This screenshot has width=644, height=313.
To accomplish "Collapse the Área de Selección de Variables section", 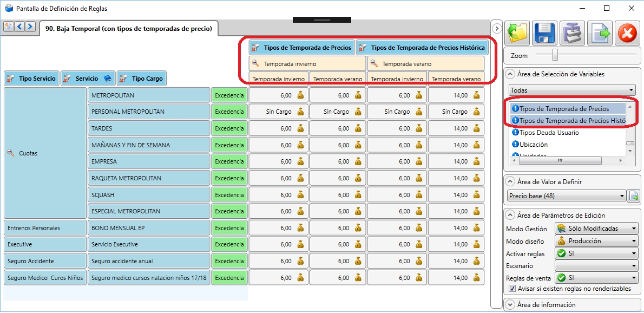I will tap(510, 74).
